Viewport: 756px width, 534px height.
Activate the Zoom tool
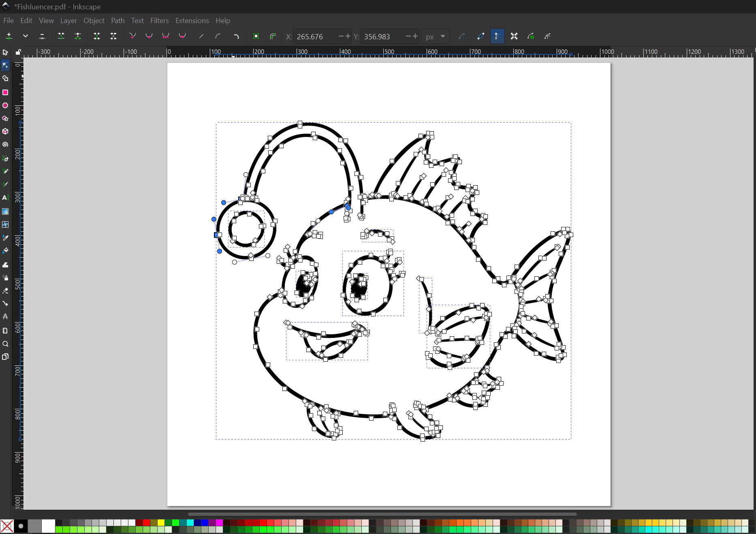pyautogui.click(x=5, y=344)
